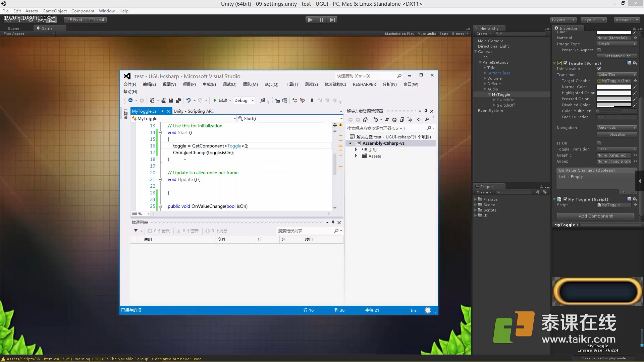Open My Toggle script gear menu
Viewport: 644px width, 362px height.
pos(635,199)
